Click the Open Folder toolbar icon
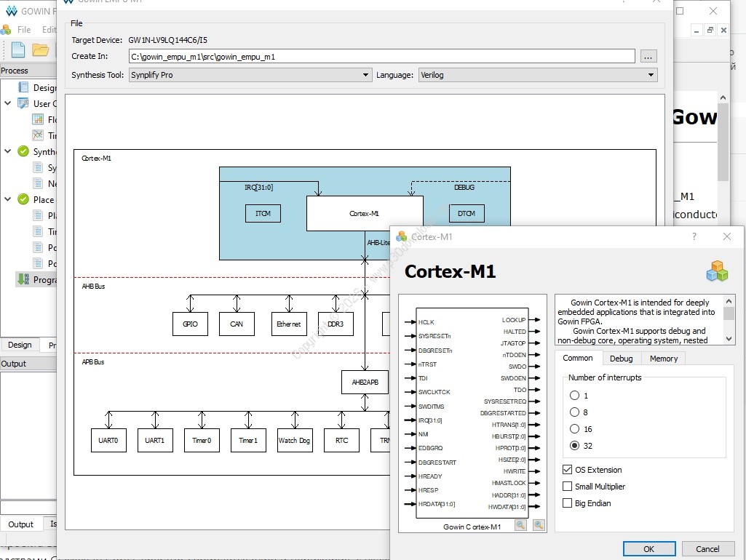This screenshot has height=560, width=746. point(41,49)
